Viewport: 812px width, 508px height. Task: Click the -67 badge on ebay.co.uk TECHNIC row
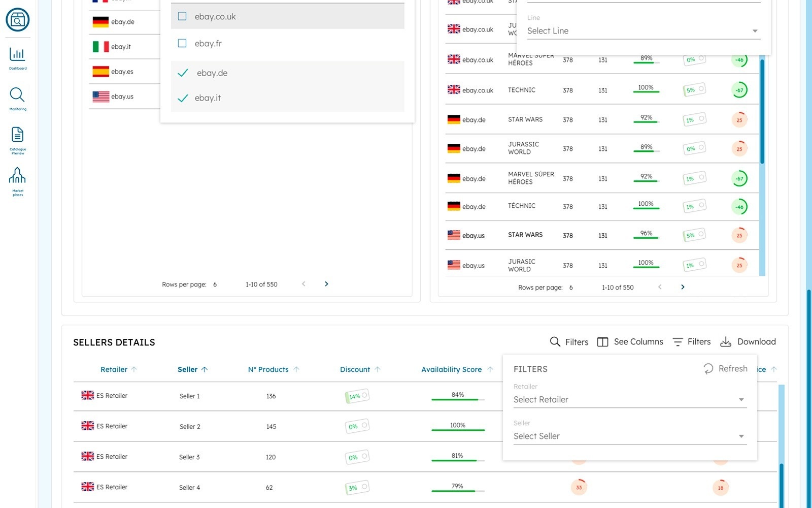(x=739, y=90)
